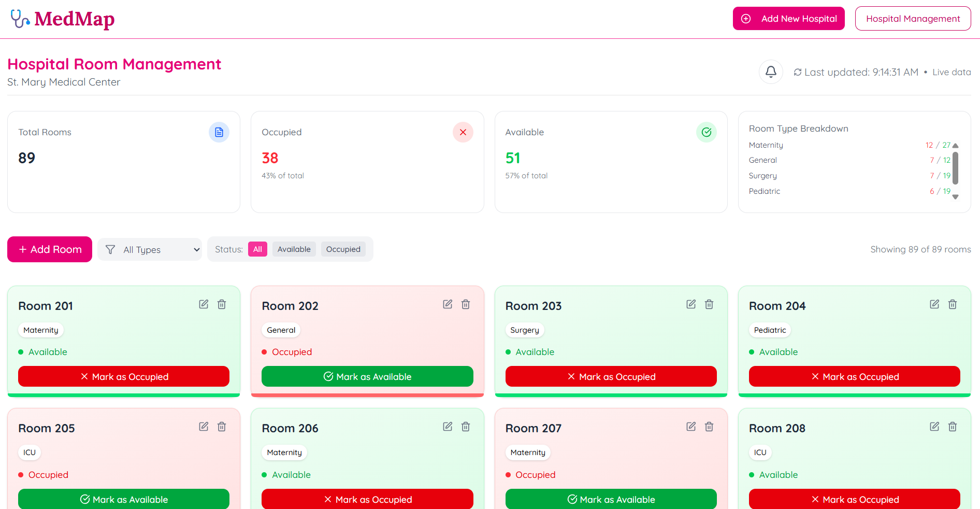Delete Room 206 using the trash icon
The height and width of the screenshot is (509, 980).
pyautogui.click(x=466, y=427)
